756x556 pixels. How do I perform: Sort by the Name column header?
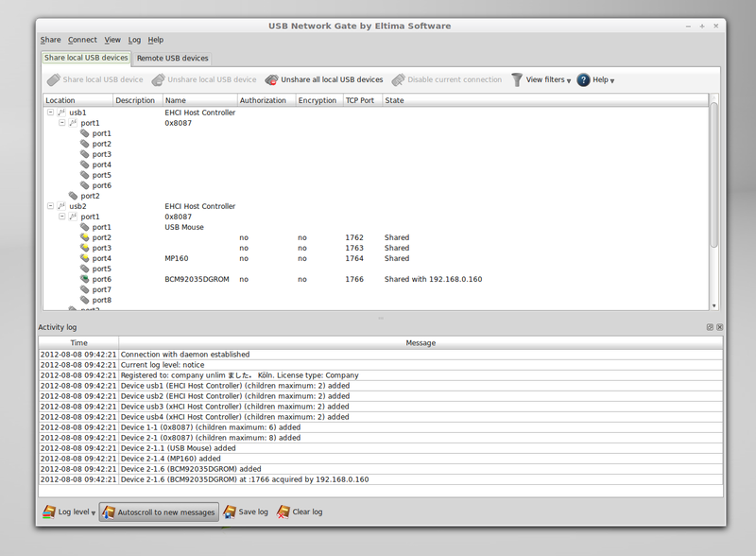point(200,100)
